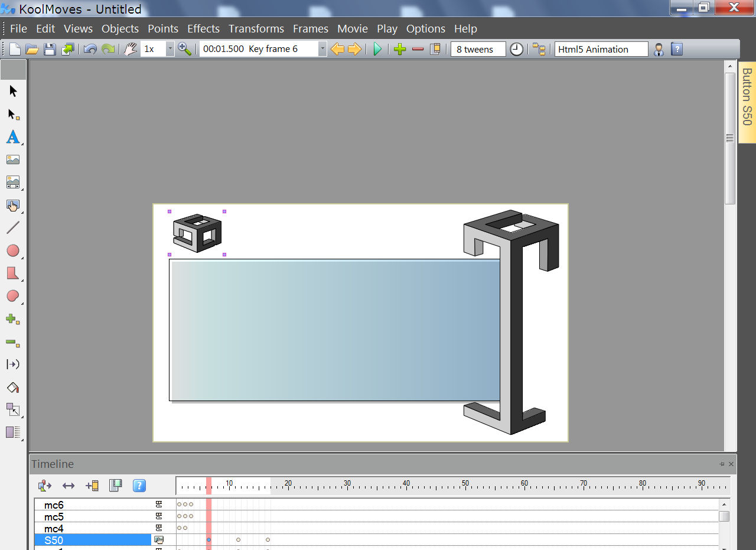Screen dimensions: 756x550
Task: Choose the line drawing tool
Action: pyautogui.click(x=13, y=228)
